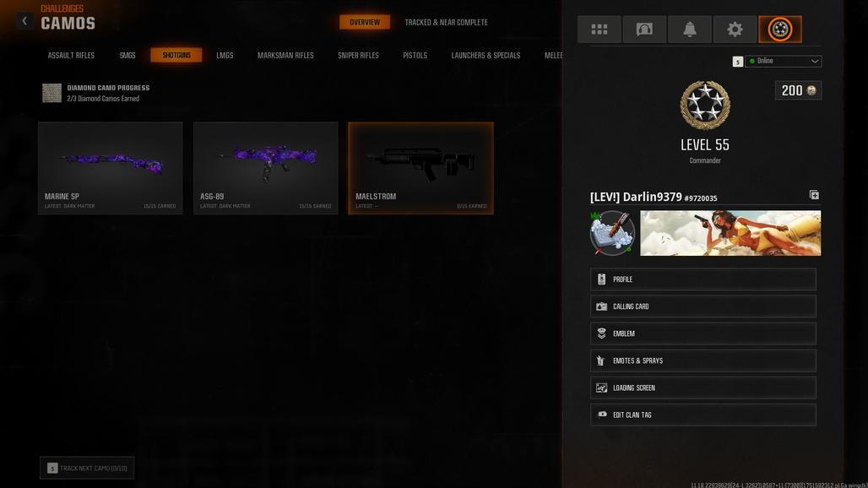Select Shotguns category
Image resolution: width=868 pixels, height=488 pixels.
point(176,56)
